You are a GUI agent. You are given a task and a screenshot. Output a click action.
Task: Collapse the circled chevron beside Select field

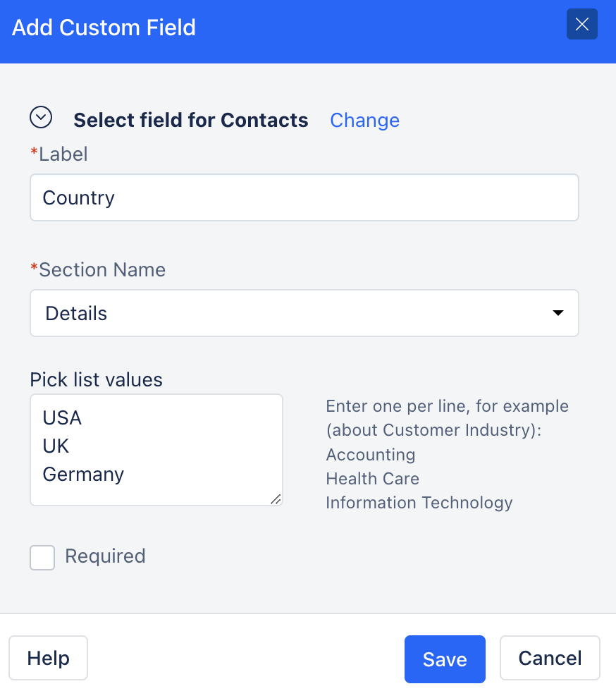tap(41, 117)
